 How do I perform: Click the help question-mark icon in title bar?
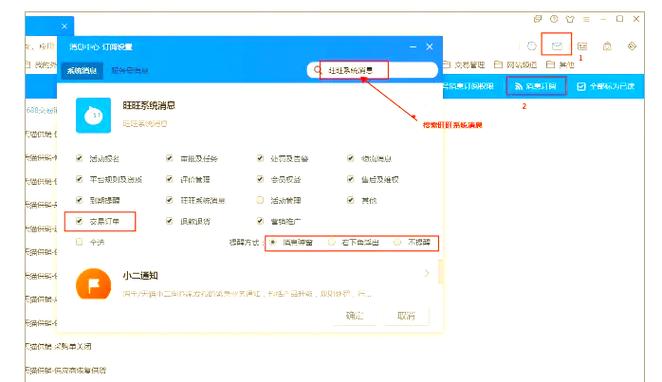(554, 19)
